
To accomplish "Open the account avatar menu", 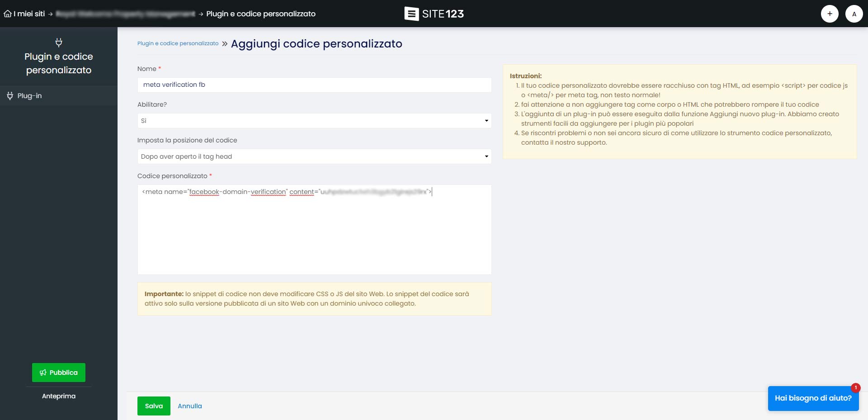I will 854,14.
